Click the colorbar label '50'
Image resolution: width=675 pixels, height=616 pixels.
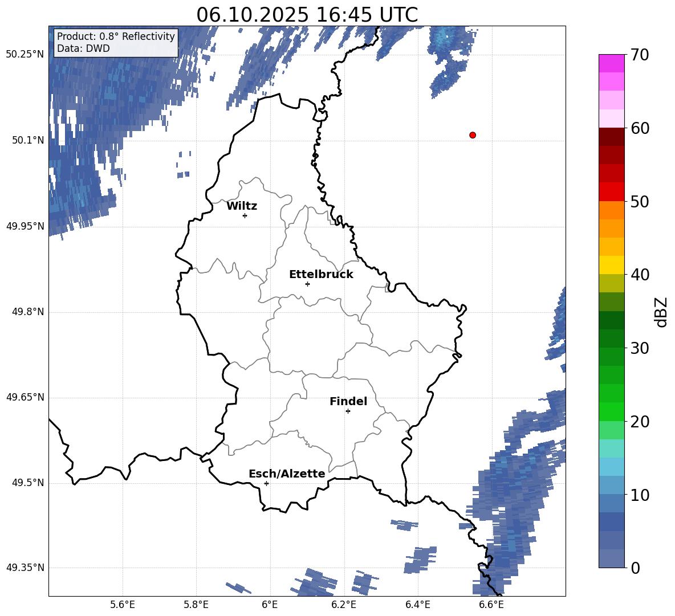click(x=640, y=201)
